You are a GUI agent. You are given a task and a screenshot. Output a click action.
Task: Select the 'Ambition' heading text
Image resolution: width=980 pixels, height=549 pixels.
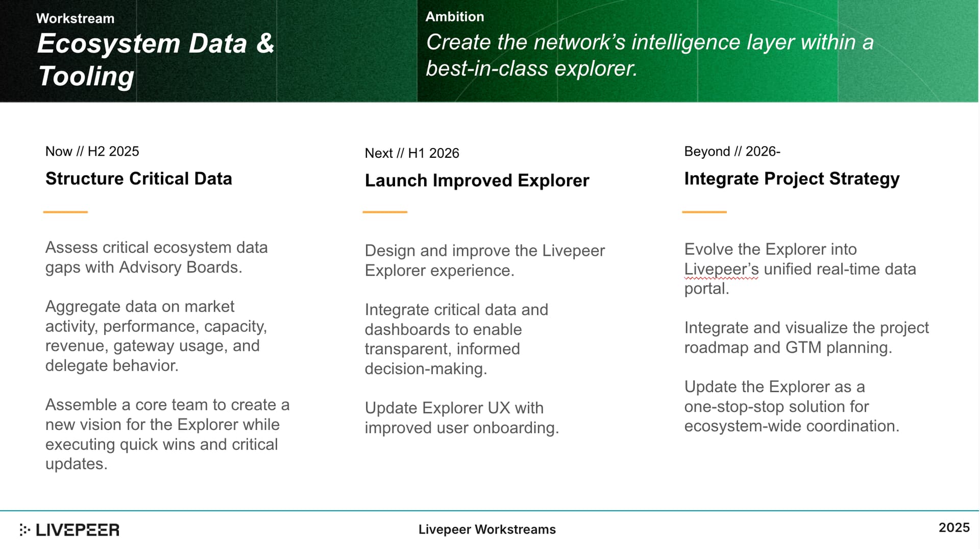[454, 16]
